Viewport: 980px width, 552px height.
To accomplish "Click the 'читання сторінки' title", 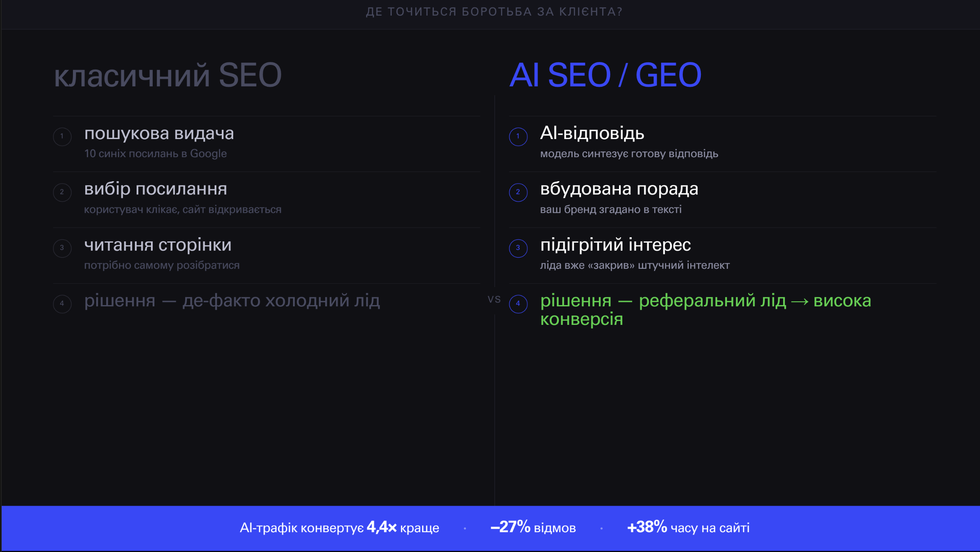I will [158, 245].
